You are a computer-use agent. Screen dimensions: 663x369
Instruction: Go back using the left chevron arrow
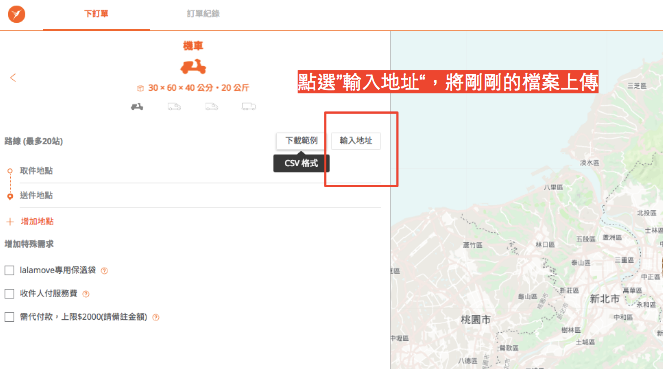coord(13,78)
